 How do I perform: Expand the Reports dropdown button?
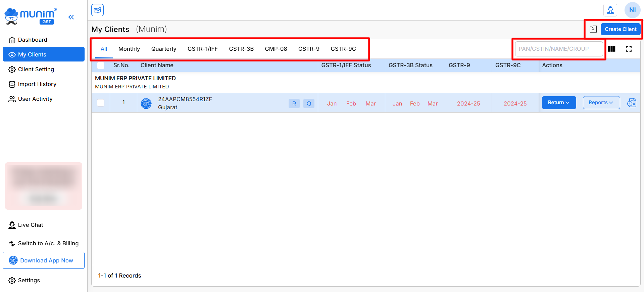point(601,103)
